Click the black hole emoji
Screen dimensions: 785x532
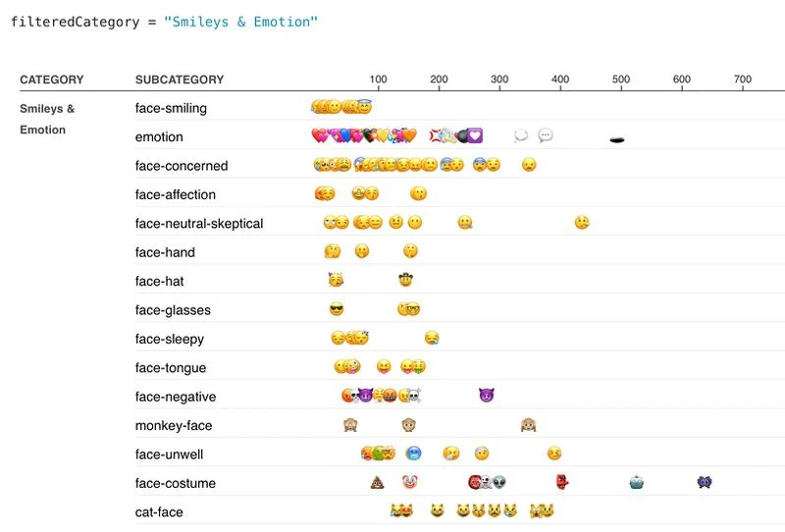(x=618, y=138)
